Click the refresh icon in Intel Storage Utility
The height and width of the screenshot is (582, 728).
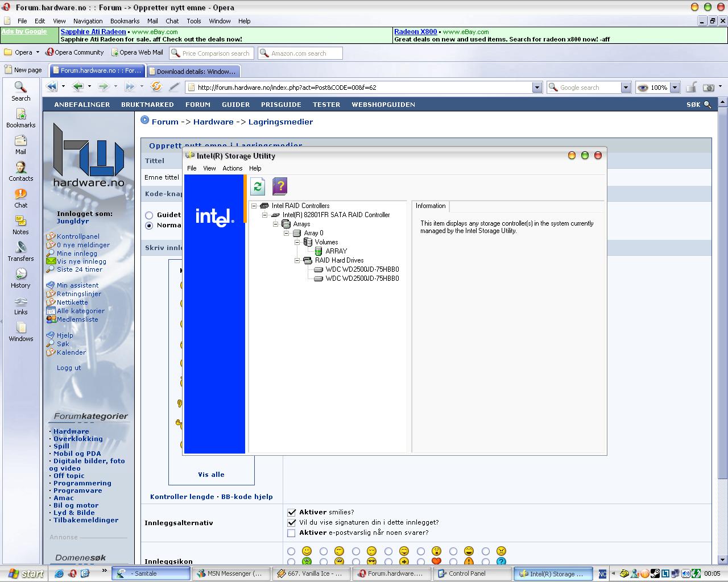tap(258, 186)
